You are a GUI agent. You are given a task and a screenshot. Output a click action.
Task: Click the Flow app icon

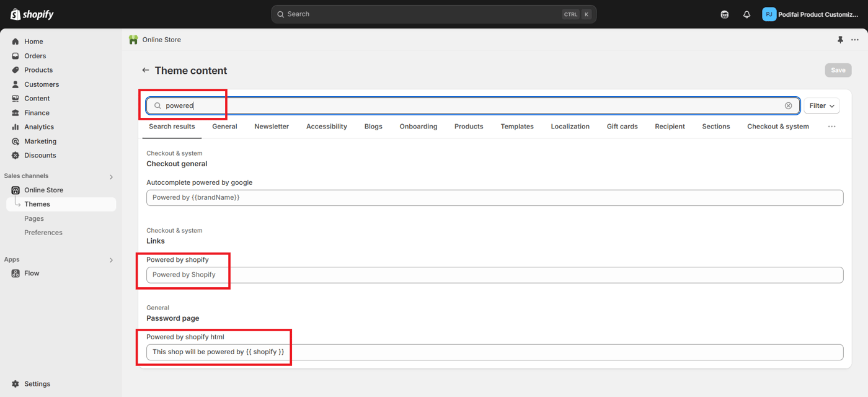point(15,274)
